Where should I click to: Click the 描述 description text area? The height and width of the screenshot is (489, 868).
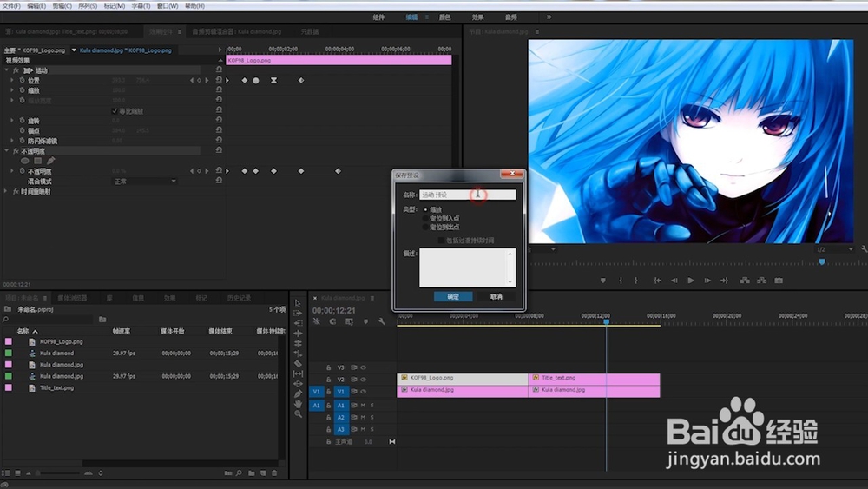467,268
